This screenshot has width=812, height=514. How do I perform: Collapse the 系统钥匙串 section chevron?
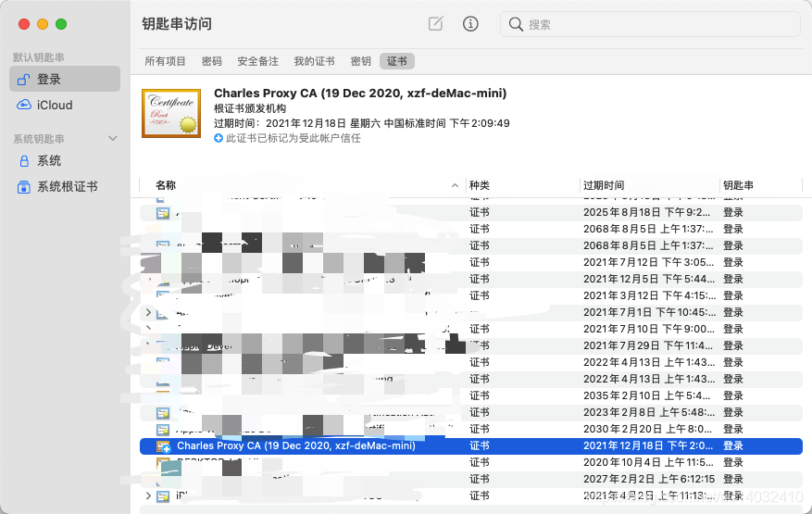click(x=112, y=138)
